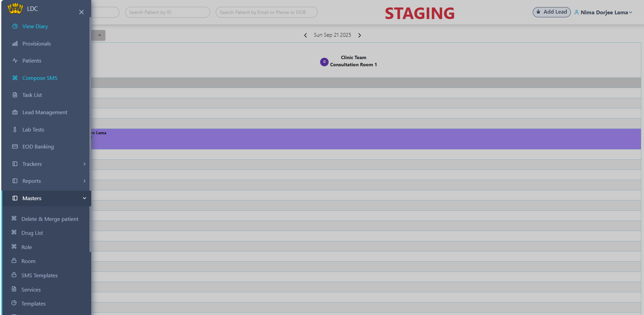
Task: Click the View Diary clock icon
Action: tap(15, 26)
